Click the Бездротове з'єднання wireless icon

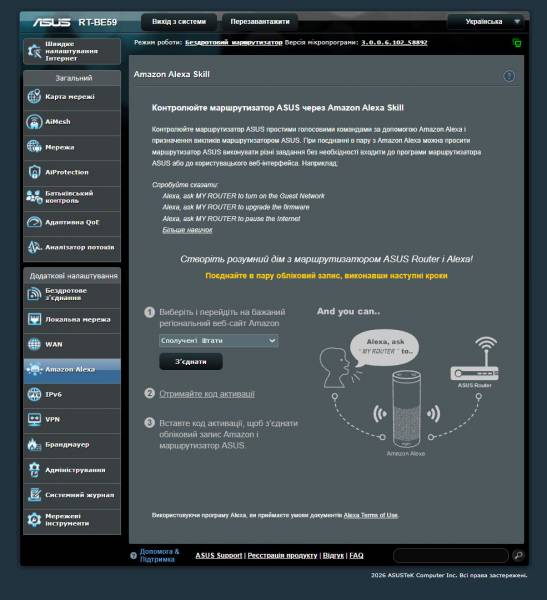[x=34, y=294]
